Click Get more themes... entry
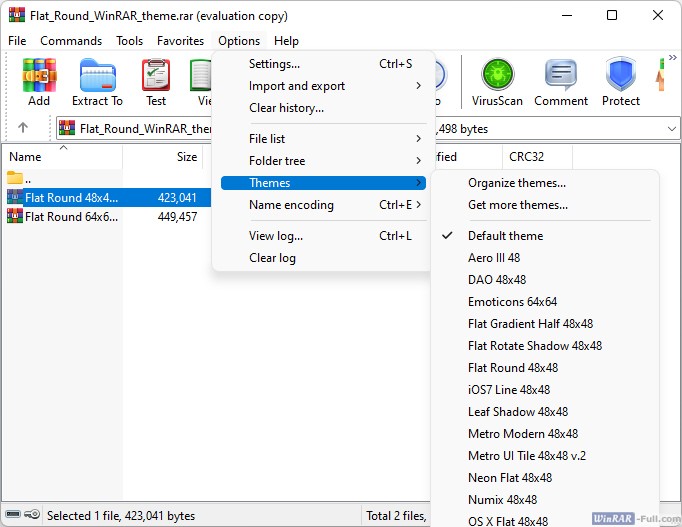This screenshot has height=527, width=682. point(517,205)
